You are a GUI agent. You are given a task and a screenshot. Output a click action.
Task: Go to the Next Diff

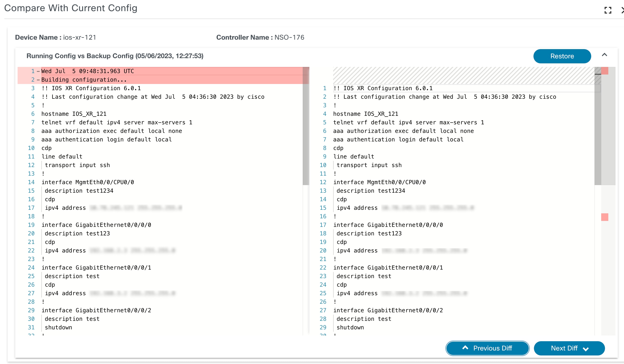pyautogui.click(x=569, y=348)
